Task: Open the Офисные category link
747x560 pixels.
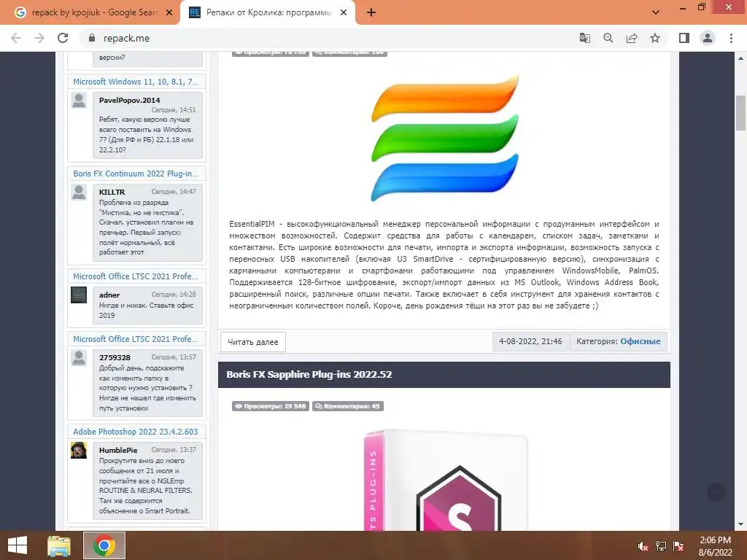Action: (640, 341)
